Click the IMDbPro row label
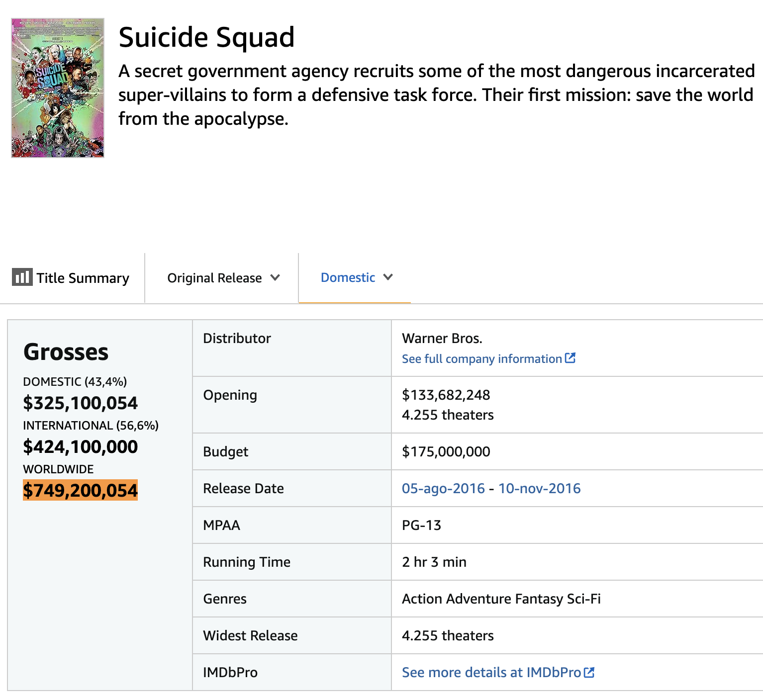 [231, 673]
